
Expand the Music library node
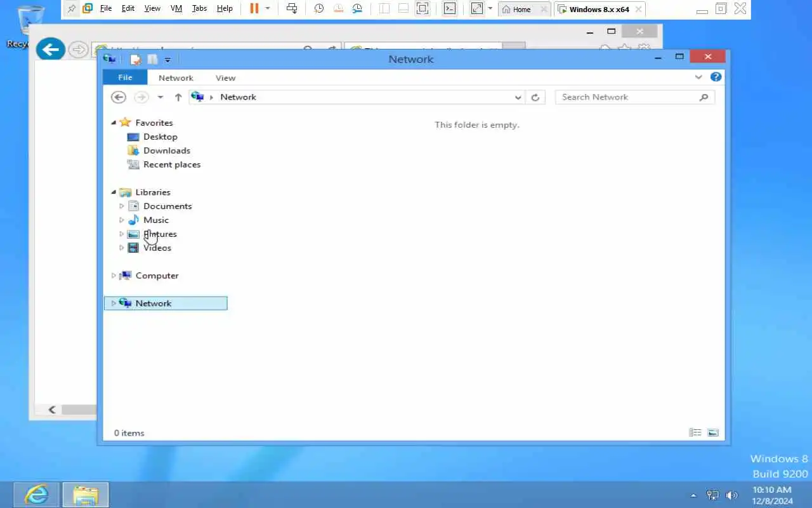point(122,220)
